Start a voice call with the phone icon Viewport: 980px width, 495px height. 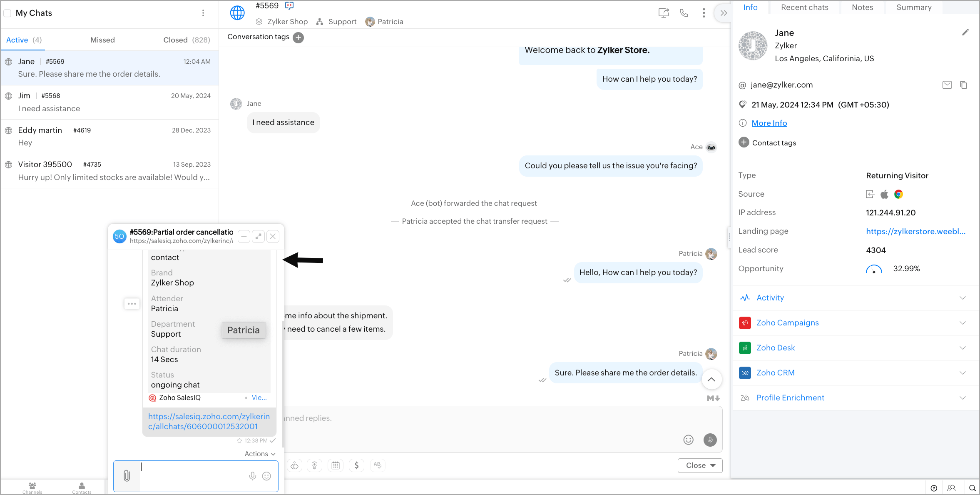point(684,13)
